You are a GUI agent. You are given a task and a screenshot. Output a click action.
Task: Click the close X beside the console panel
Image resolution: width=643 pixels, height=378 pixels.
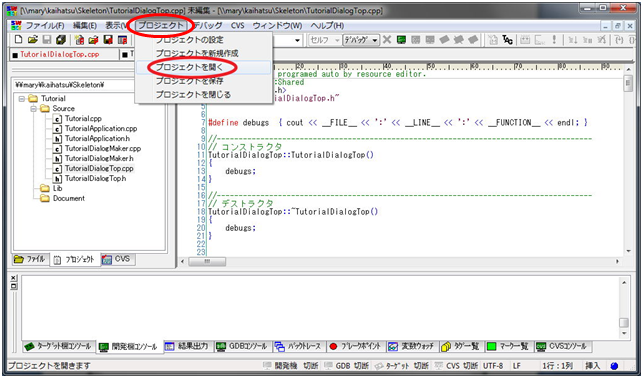point(14,278)
